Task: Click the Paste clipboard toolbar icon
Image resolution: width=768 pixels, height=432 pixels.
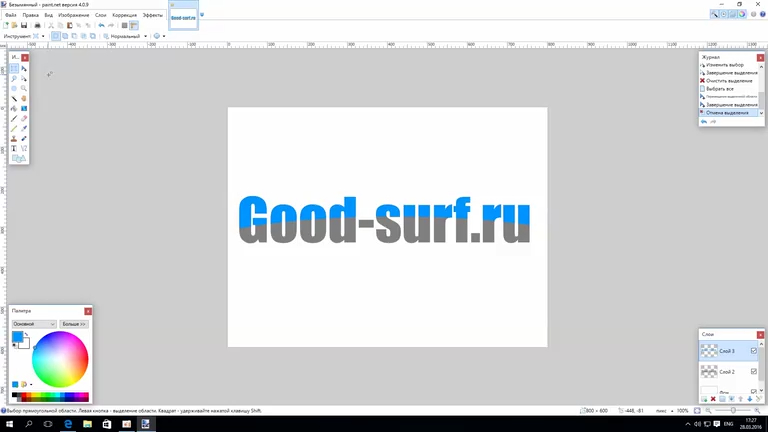Action: coord(70,25)
